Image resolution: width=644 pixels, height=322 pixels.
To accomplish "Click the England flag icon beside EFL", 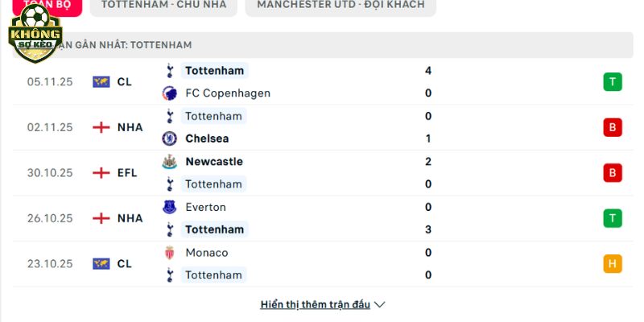I will click(x=101, y=172).
